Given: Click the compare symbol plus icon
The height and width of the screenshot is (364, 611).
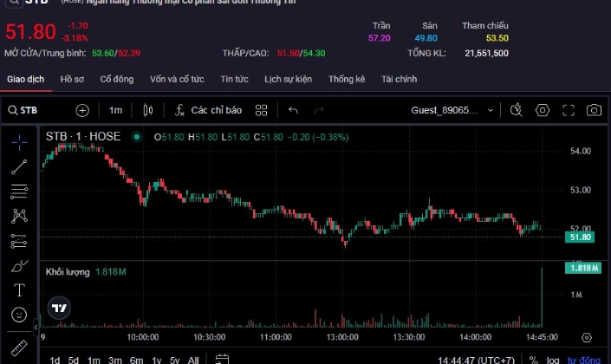Looking at the screenshot, I should tap(82, 110).
